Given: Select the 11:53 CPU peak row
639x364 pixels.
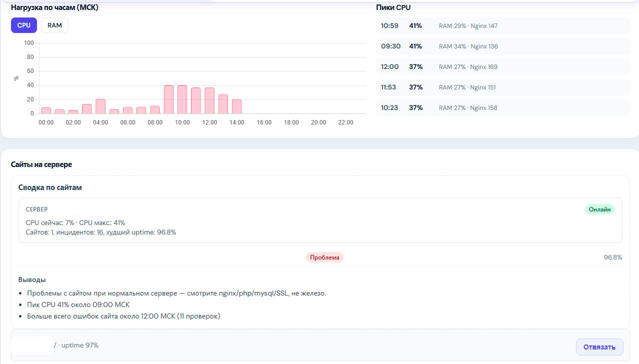Looking at the screenshot, I should 502,87.
